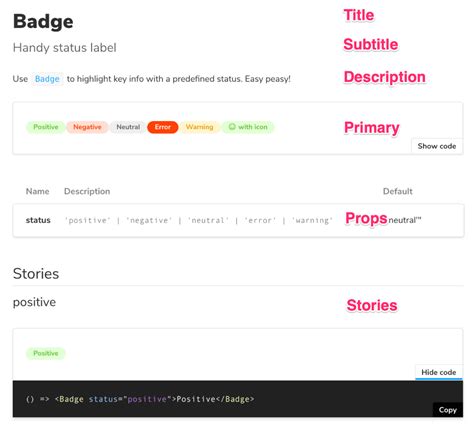Click the smiley icon in the 'with icon' badge
The width and height of the screenshot is (474, 432).
[232, 127]
